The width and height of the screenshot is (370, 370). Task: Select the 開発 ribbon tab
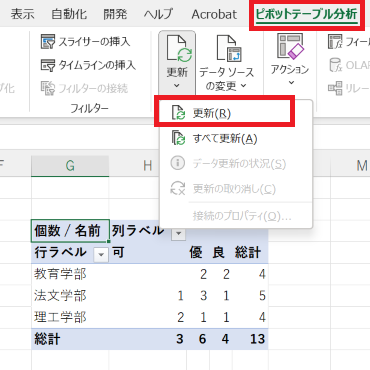(115, 14)
